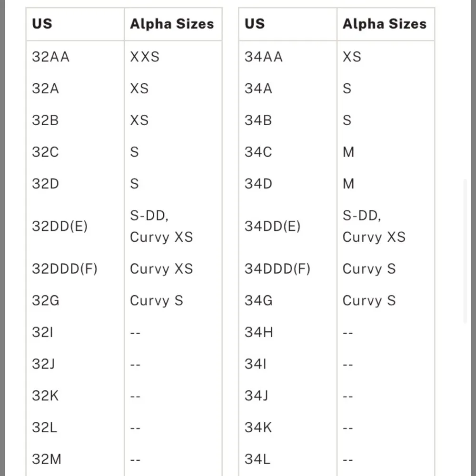The height and width of the screenshot is (476, 476).
Task: Select Alpha Sizes header above XXS
Action: pyautogui.click(x=172, y=24)
